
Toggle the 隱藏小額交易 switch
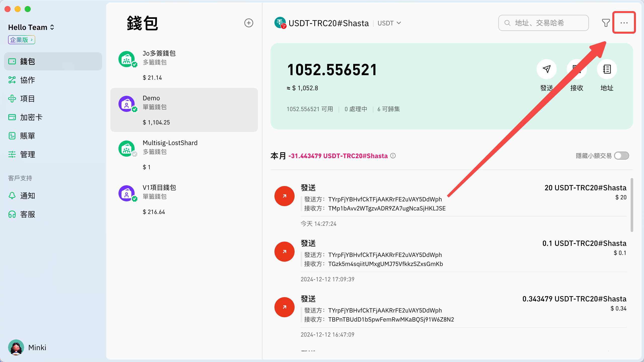(621, 156)
